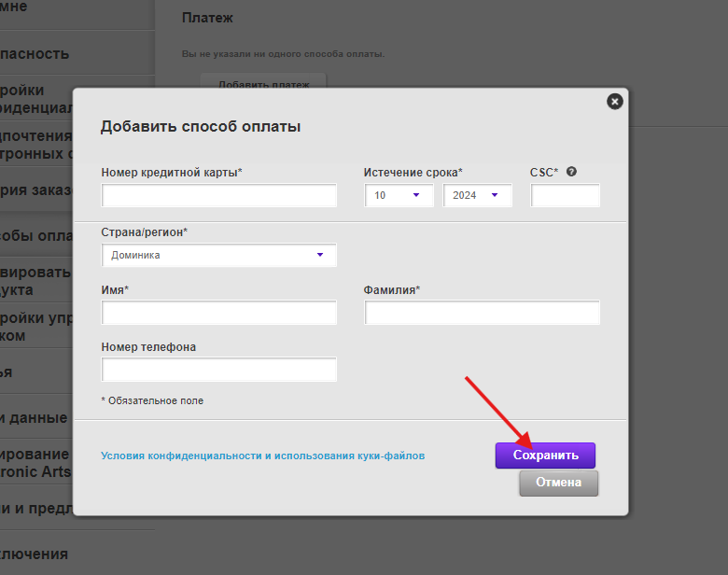Viewport: 728px width, 575px height.
Task: Click the Имя first name field
Action: [x=219, y=313]
